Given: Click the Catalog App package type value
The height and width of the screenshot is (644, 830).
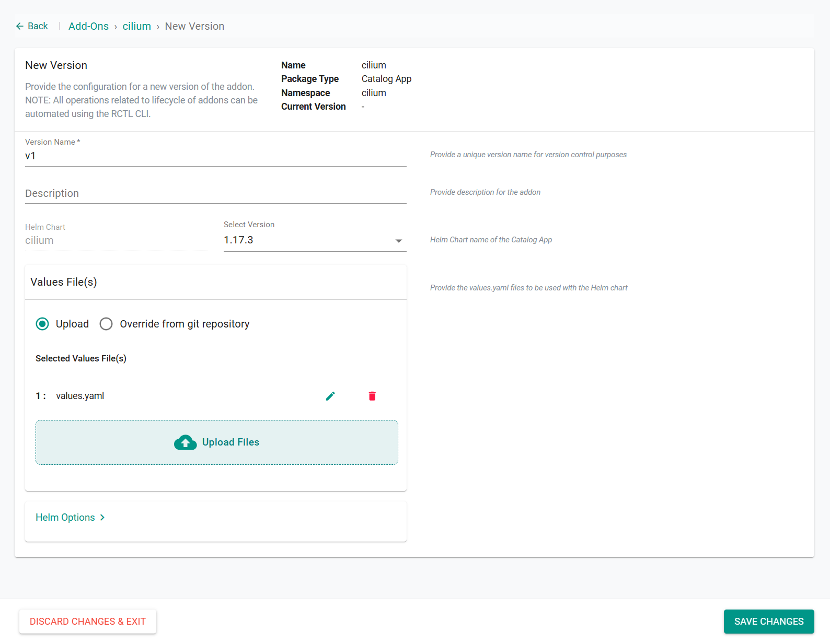Looking at the screenshot, I should pos(386,79).
